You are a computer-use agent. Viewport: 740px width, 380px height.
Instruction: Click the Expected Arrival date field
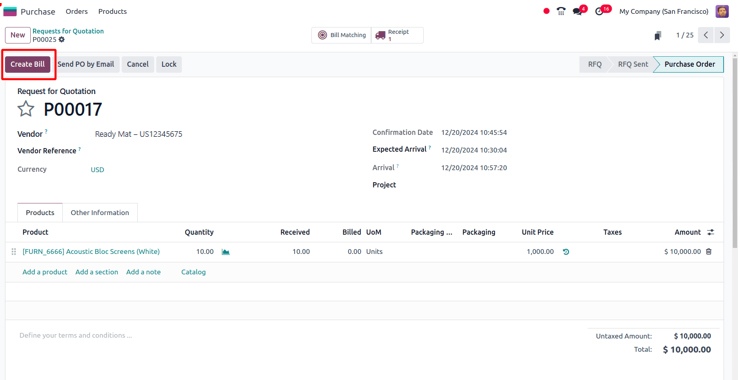474,151
